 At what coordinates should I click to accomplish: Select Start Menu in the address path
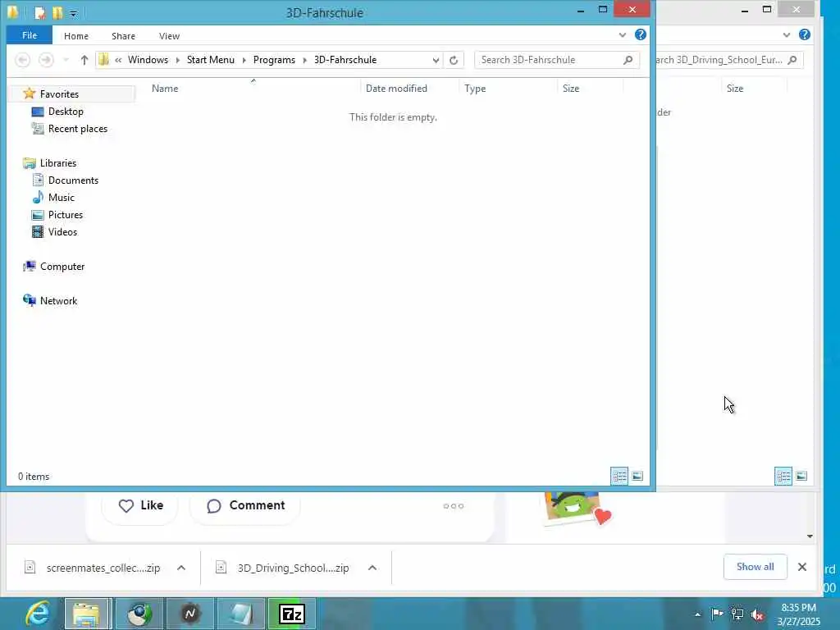click(x=211, y=60)
